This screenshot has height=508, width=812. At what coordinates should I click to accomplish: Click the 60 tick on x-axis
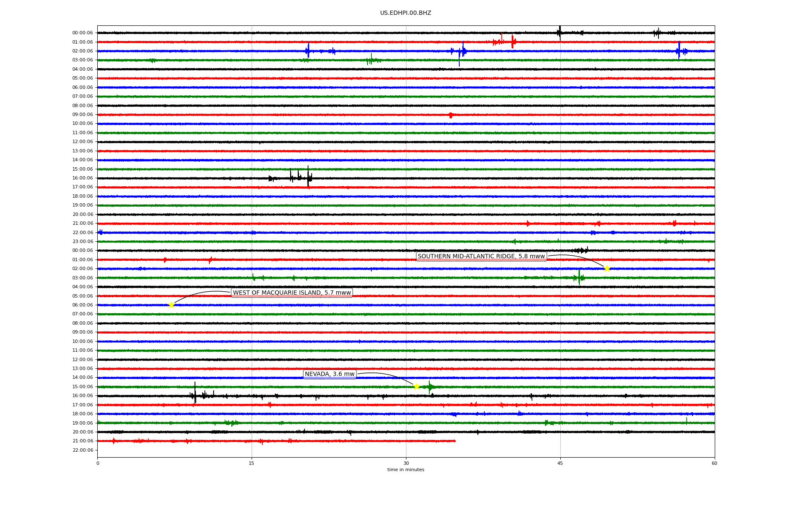(714, 463)
